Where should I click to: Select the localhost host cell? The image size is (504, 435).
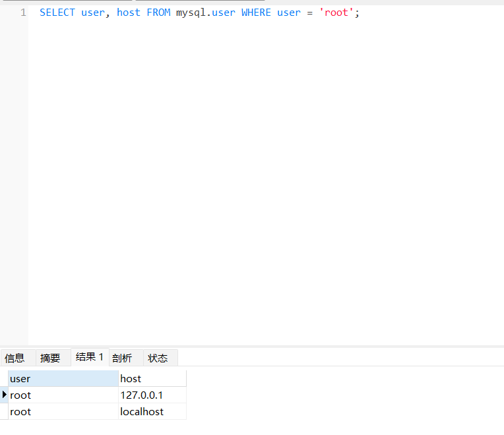[152, 411]
